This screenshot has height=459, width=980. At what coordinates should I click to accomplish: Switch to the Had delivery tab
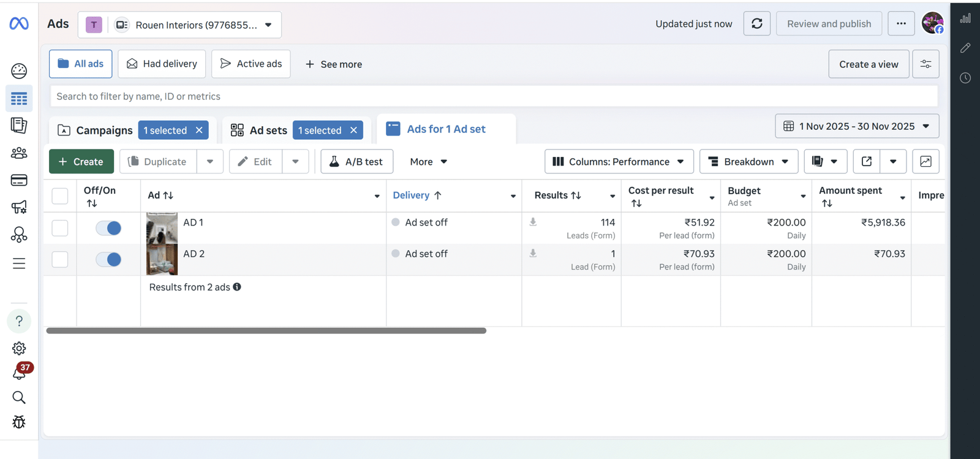pyautogui.click(x=162, y=64)
